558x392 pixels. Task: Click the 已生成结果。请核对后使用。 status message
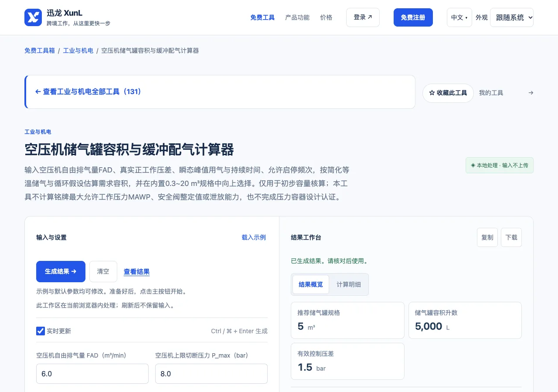tap(330, 261)
